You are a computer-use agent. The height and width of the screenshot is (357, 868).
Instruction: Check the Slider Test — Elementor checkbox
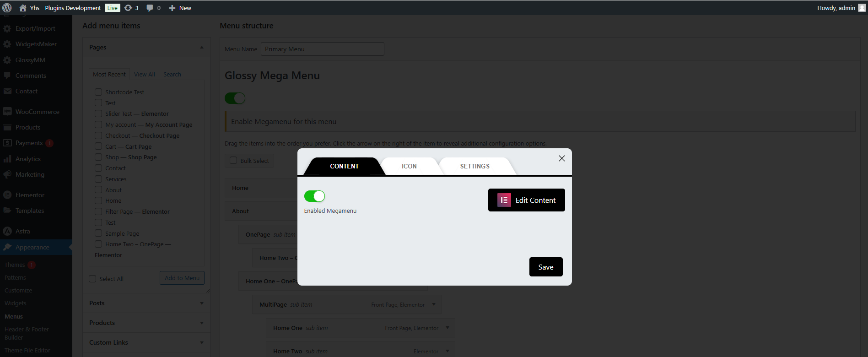pyautogui.click(x=98, y=114)
